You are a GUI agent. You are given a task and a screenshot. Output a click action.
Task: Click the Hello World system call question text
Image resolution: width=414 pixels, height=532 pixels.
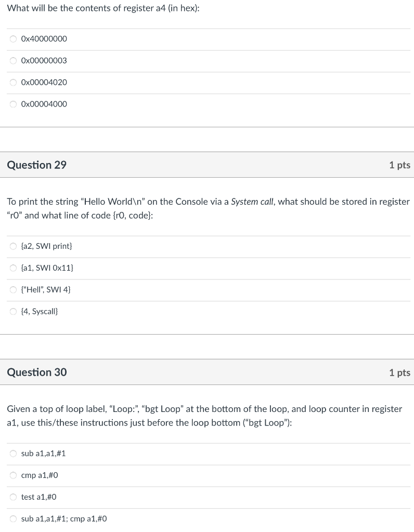(207, 208)
